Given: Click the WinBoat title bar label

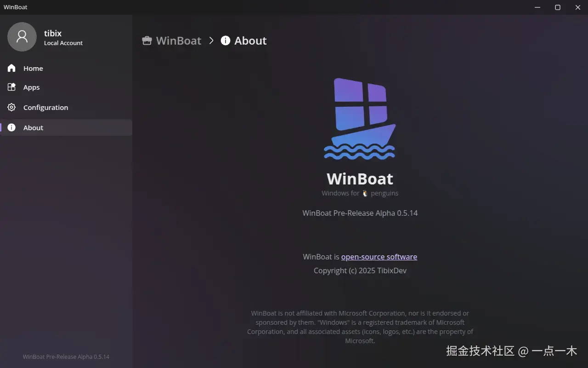Looking at the screenshot, I should [x=15, y=7].
